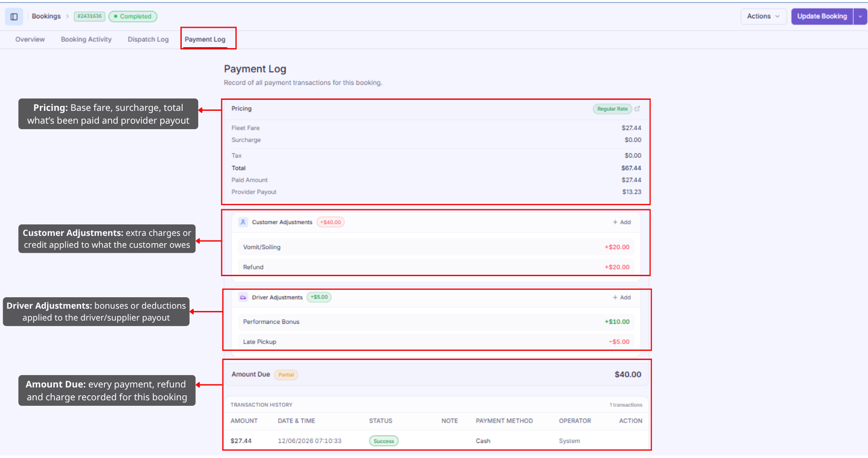
Task: Click the Customer Adjustments person icon
Action: click(243, 222)
